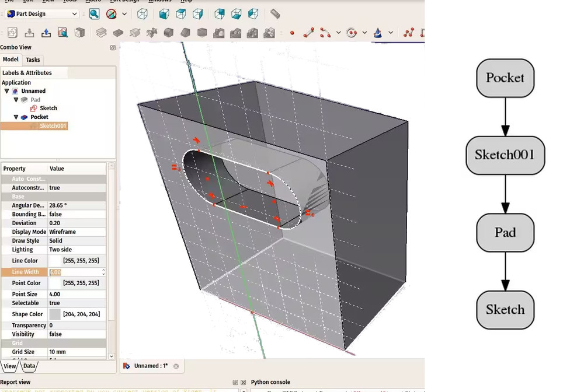Select the Line sketch tool
The image size is (584, 392).
click(308, 33)
